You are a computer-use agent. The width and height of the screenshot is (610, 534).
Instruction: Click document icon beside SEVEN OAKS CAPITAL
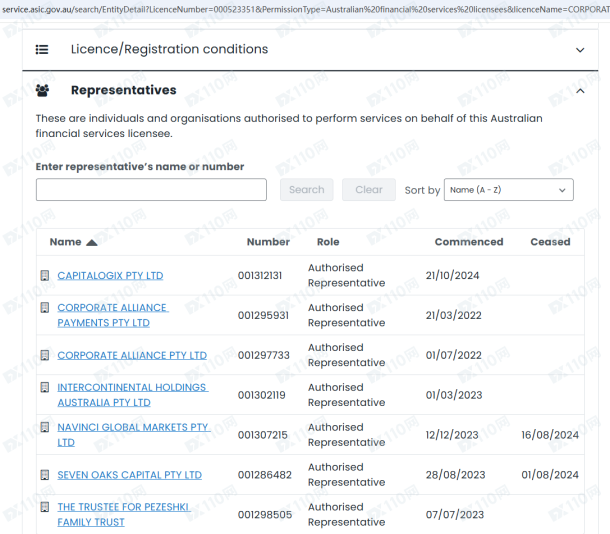pyautogui.click(x=45, y=475)
